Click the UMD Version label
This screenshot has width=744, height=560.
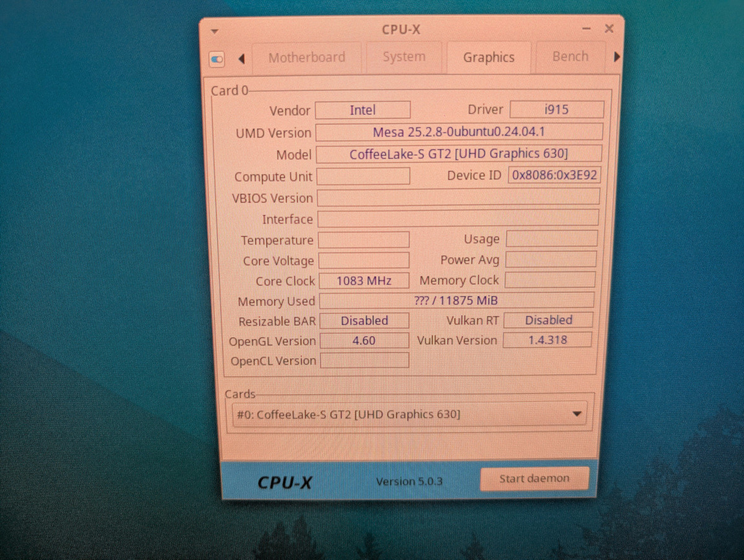[x=273, y=133]
